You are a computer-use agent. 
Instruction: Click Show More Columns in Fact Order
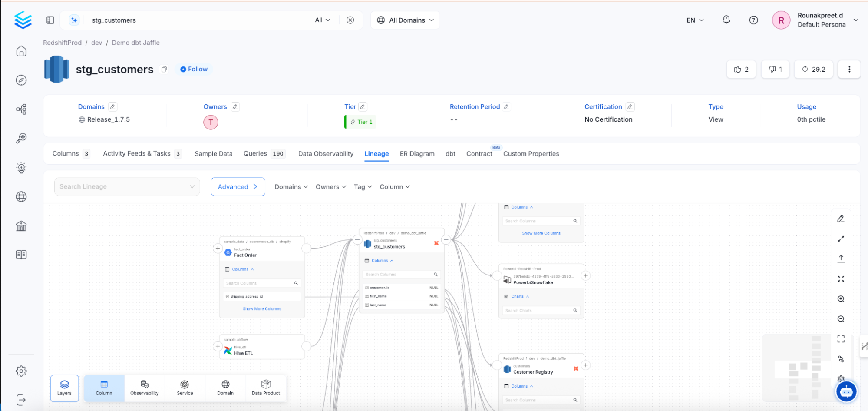click(x=262, y=309)
